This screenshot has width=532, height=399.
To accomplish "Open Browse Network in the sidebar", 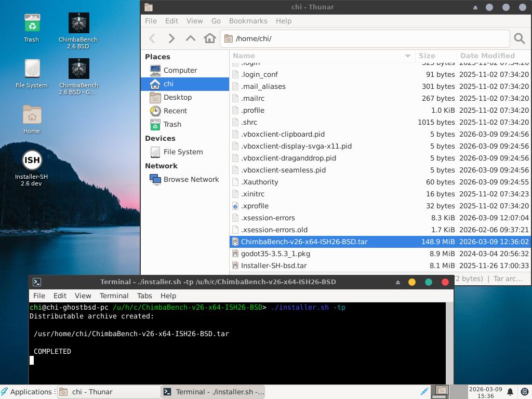I will [191, 179].
